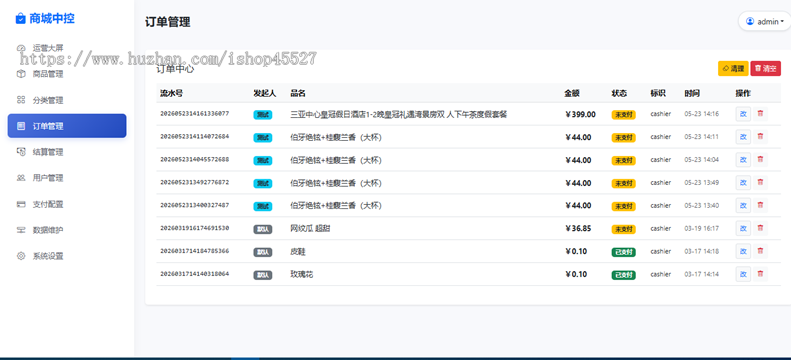Click 改 for order 2026052313492776872
The image size is (791, 360).
click(x=743, y=183)
